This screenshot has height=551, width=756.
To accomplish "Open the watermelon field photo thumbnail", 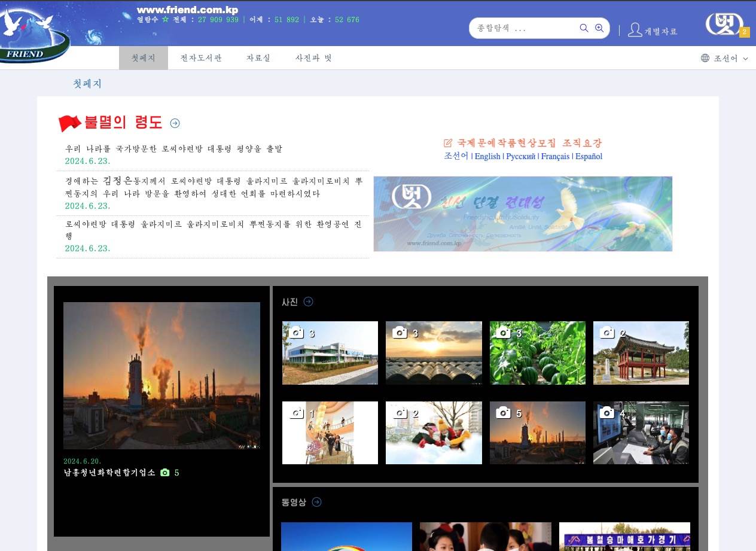I will click(x=537, y=352).
